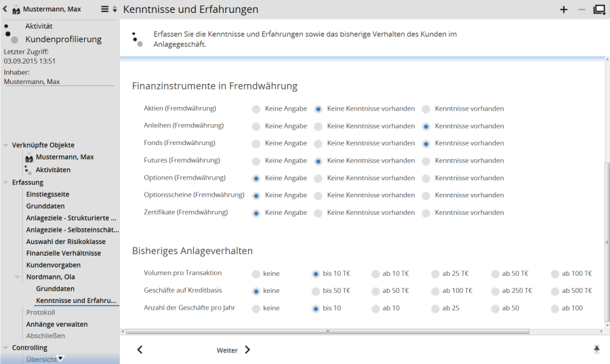Viewport: 610px width, 364px height.
Task: Open the Mustermann, Max Inhaber link
Action: (32, 81)
